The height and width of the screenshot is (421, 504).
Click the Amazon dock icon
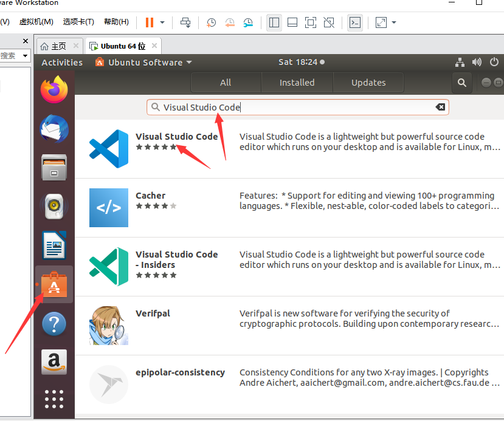pyautogui.click(x=54, y=362)
